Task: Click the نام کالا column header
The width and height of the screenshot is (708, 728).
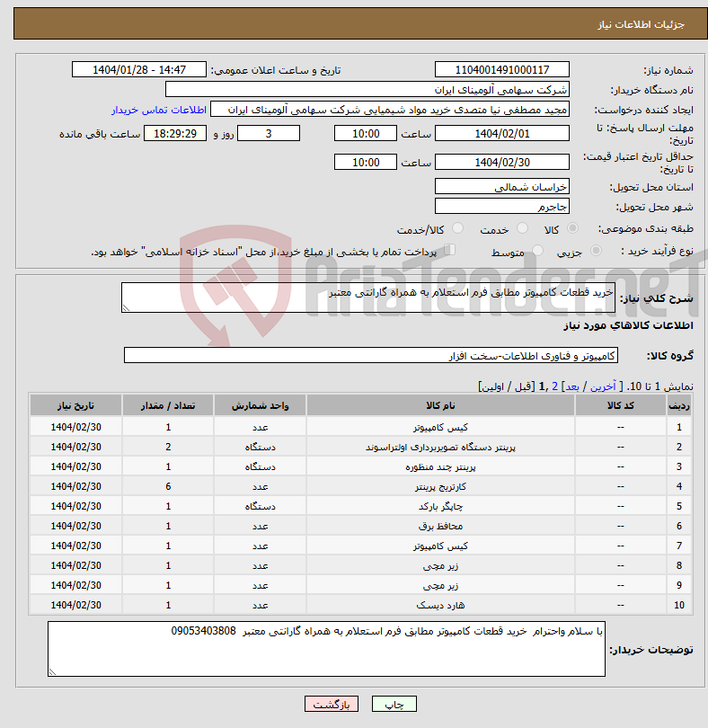Action: (x=440, y=405)
